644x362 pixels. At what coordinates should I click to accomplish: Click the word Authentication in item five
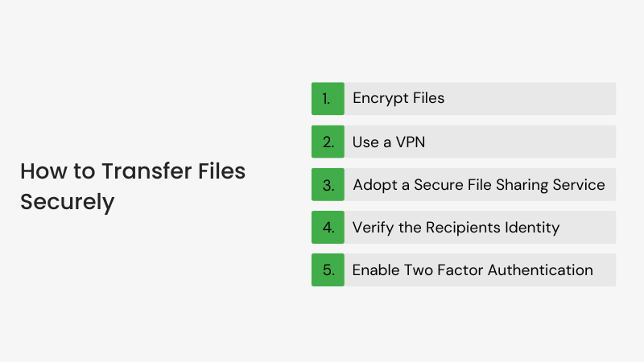(x=540, y=270)
